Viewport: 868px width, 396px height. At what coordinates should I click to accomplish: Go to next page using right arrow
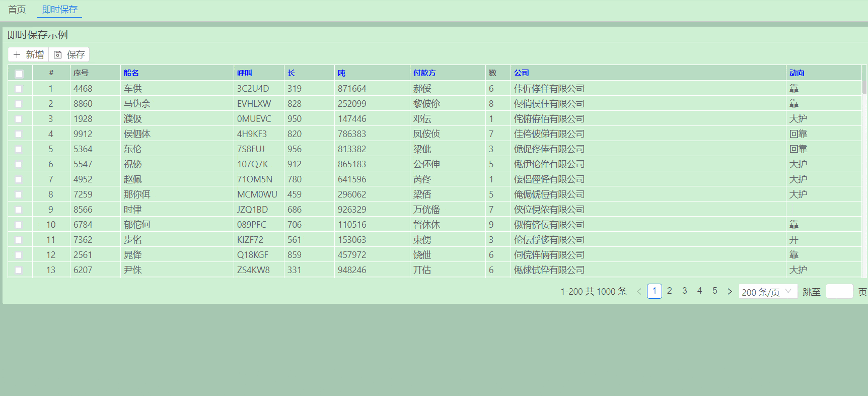pyautogui.click(x=730, y=291)
